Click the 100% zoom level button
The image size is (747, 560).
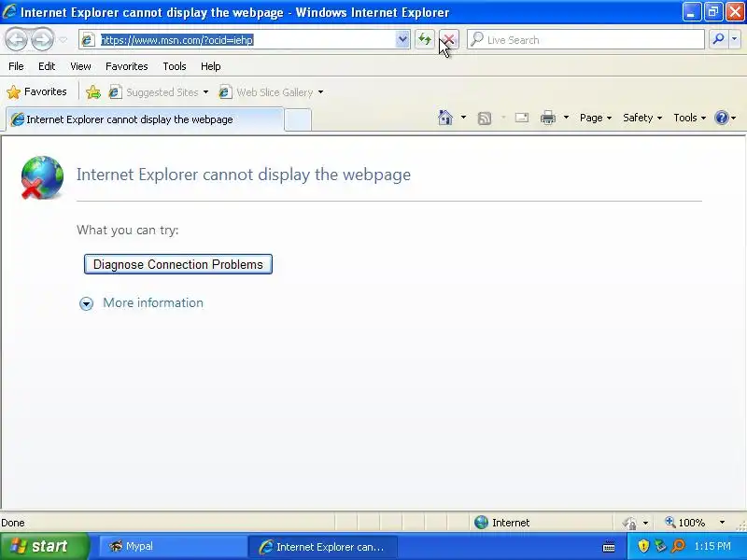pos(685,523)
